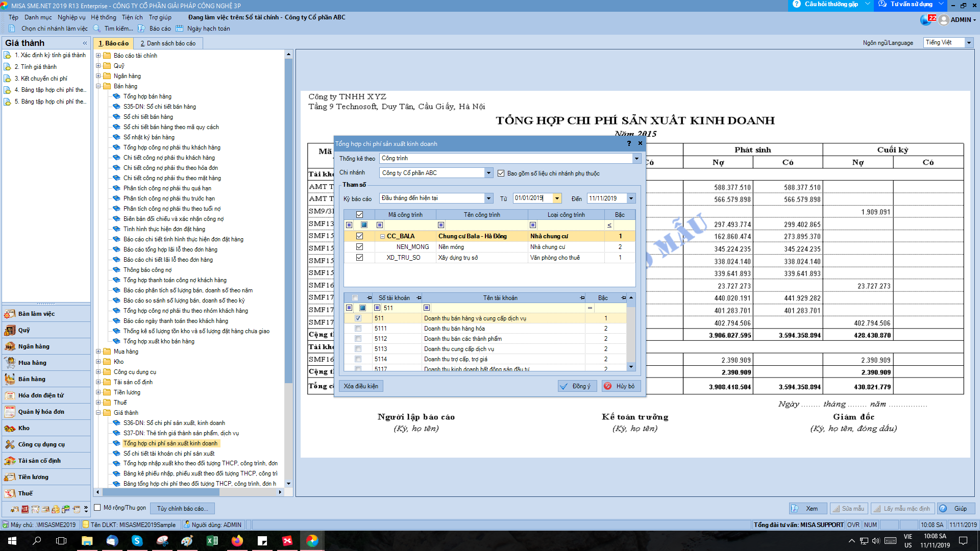The width and height of the screenshot is (980, 551).
Task: Switch to Danh sách báo cáo tab
Action: pos(168,43)
